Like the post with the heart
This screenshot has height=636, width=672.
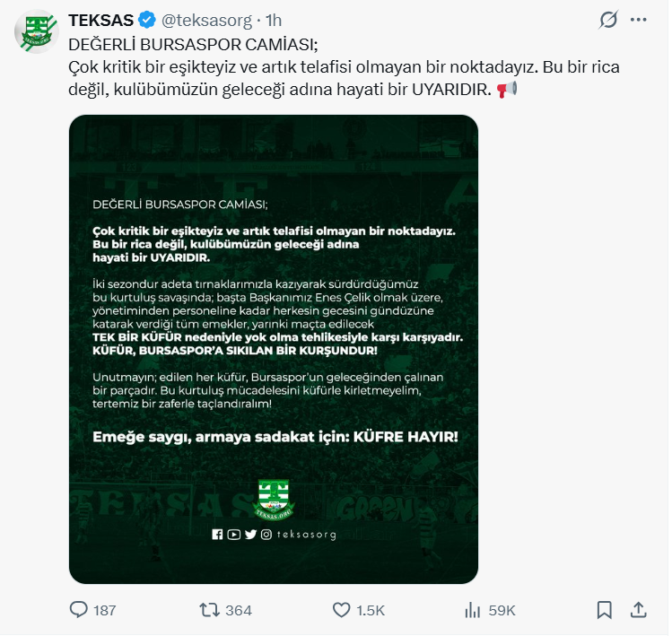click(341, 610)
